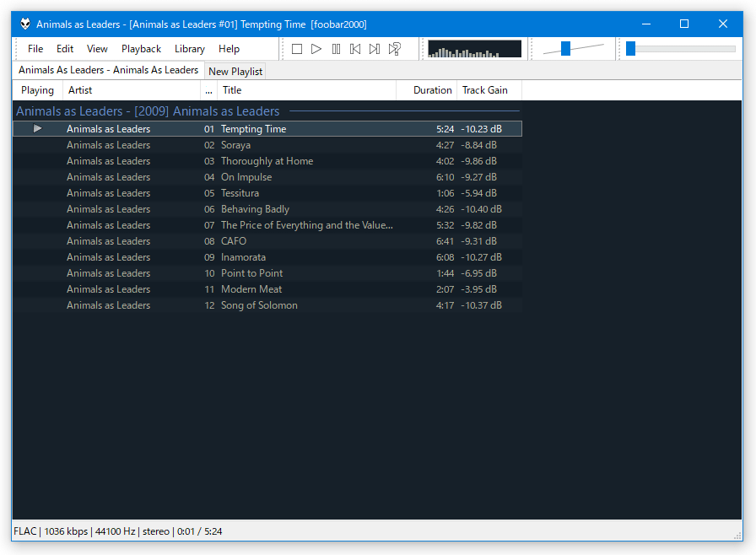Go to the previous track
This screenshot has height=555, width=756.
click(355, 49)
